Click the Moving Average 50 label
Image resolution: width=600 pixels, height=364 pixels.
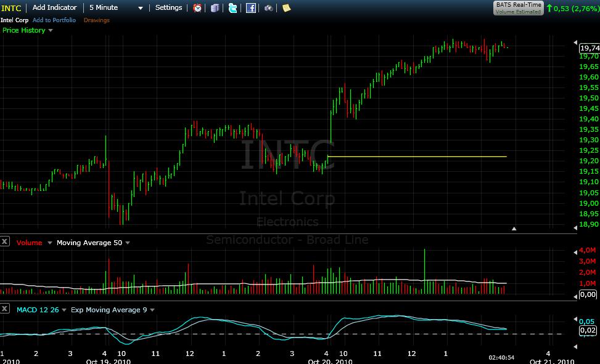click(x=89, y=243)
